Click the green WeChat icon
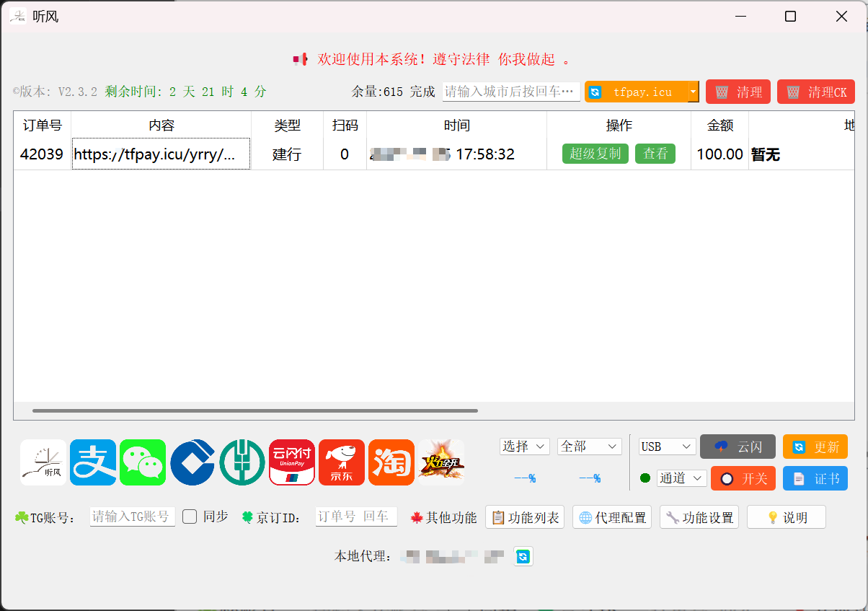Image resolution: width=868 pixels, height=611 pixels. tap(143, 462)
